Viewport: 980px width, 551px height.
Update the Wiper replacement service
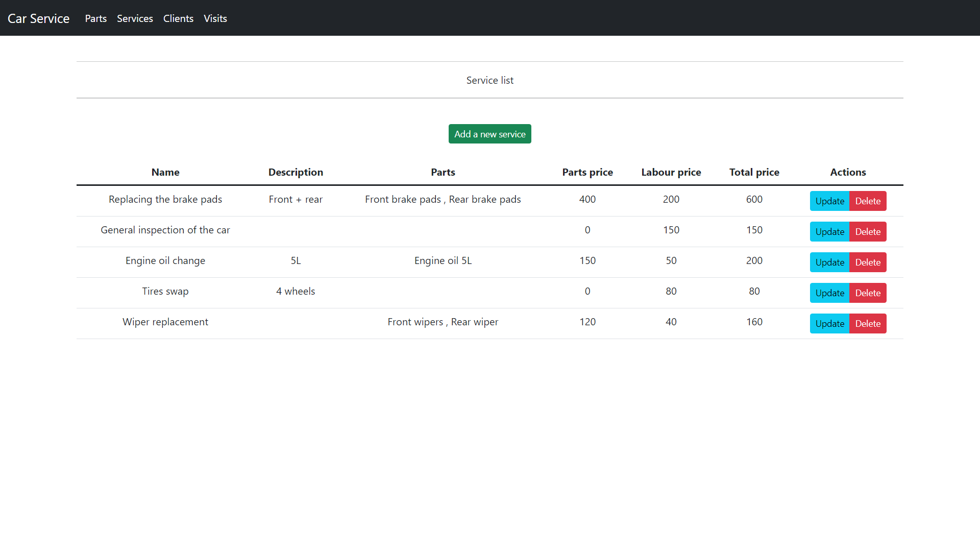[x=829, y=323]
